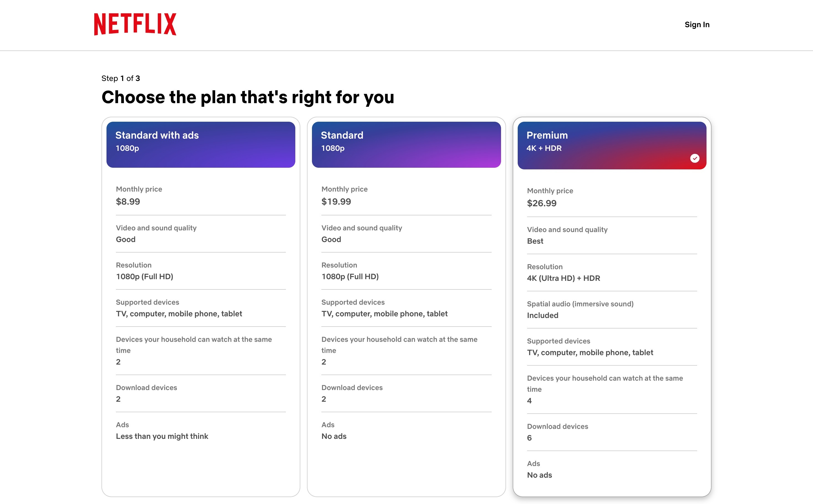Click the Spatial audio "Included" row

pyautogui.click(x=543, y=315)
